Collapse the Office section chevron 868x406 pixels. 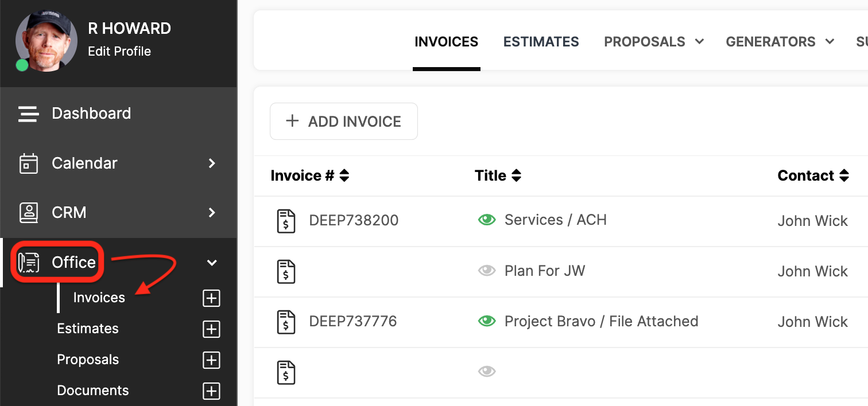[212, 263]
